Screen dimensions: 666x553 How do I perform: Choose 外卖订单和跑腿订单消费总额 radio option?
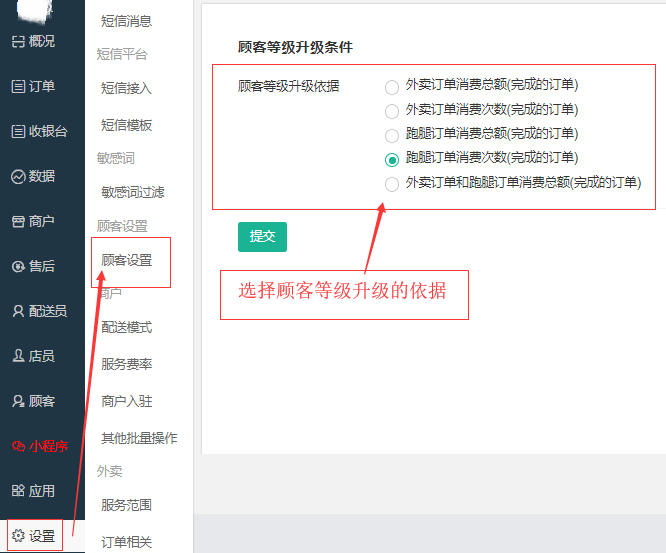coord(392,184)
